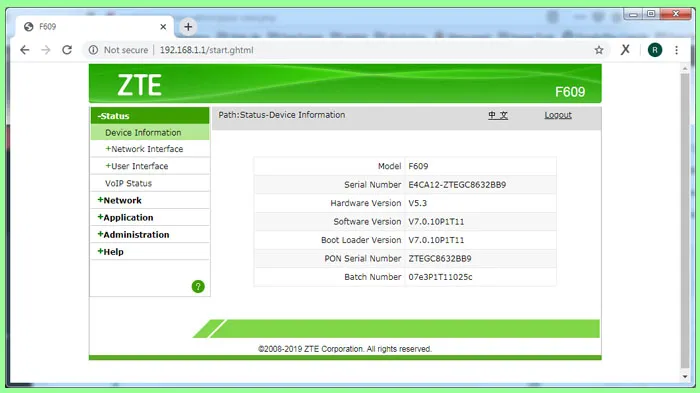Bookmark this page with the star icon
Viewport: 700px width, 393px height.
(599, 50)
